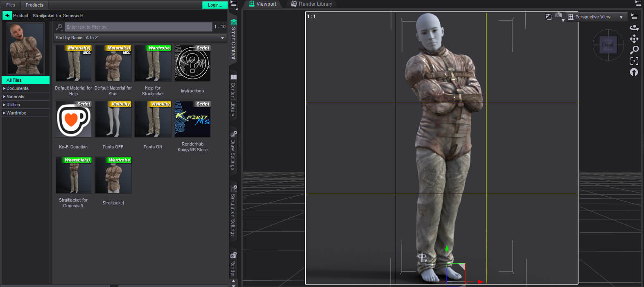Toggle Pants ON visibility preset
This screenshot has width=644, height=287.
coord(153,119)
